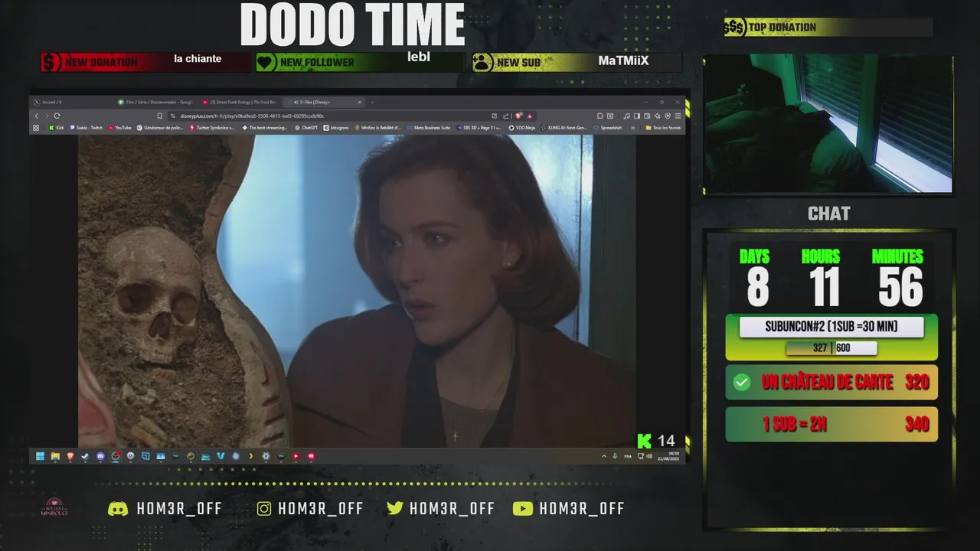The image size is (980, 551).
Task: Open the browser extensions puzzle icon
Action: click(x=600, y=116)
